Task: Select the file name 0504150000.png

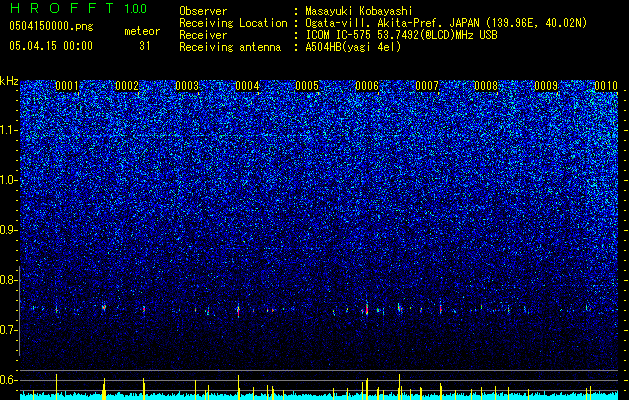Action: [51, 26]
